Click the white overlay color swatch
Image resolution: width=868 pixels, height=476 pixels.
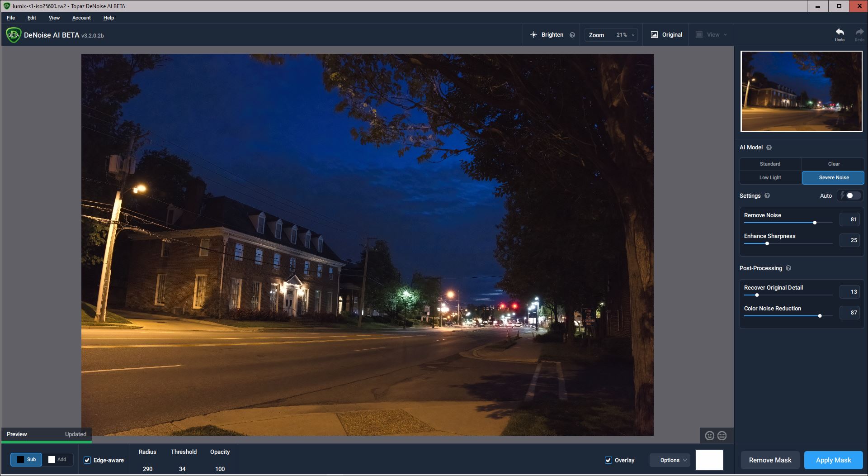pyautogui.click(x=709, y=460)
